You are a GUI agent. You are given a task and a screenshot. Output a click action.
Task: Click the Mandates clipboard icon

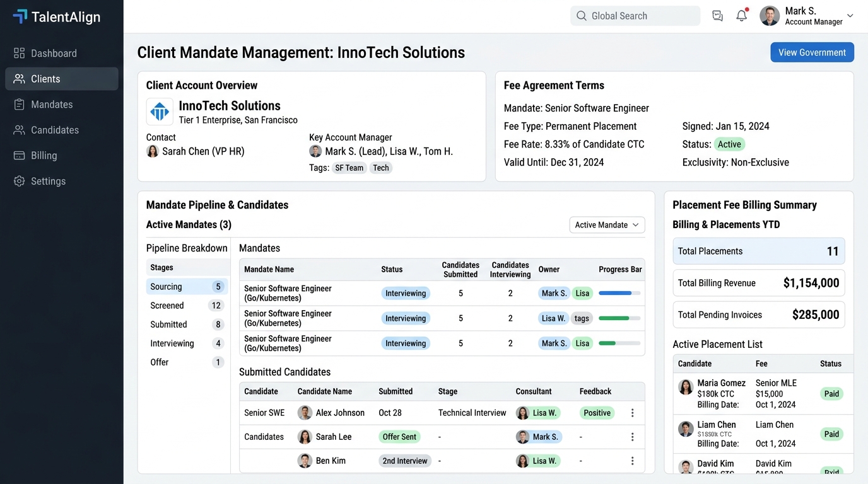click(20, 105)
